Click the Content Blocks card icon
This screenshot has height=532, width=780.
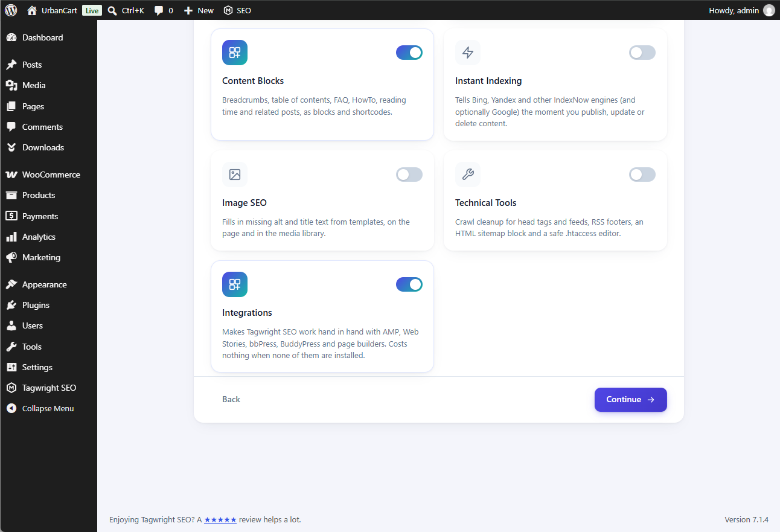click(x=235, y=53)
